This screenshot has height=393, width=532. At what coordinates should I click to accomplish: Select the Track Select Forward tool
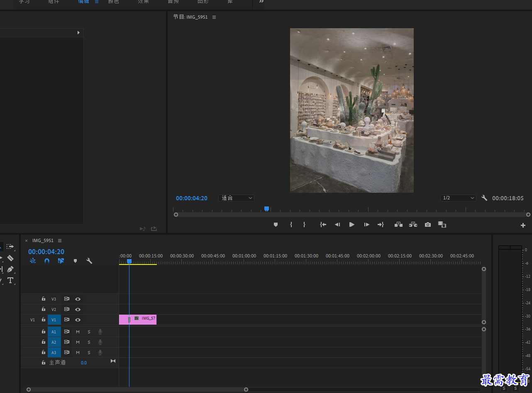coord(10,247)
